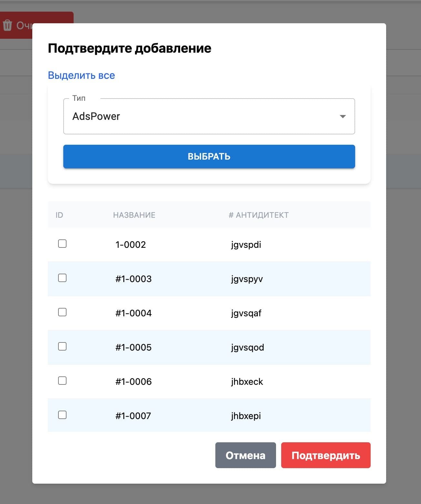This screenshot has width=421, height=504.
Task: Check the checkbox for row #1-0003
Action: [x=62, y=278]
